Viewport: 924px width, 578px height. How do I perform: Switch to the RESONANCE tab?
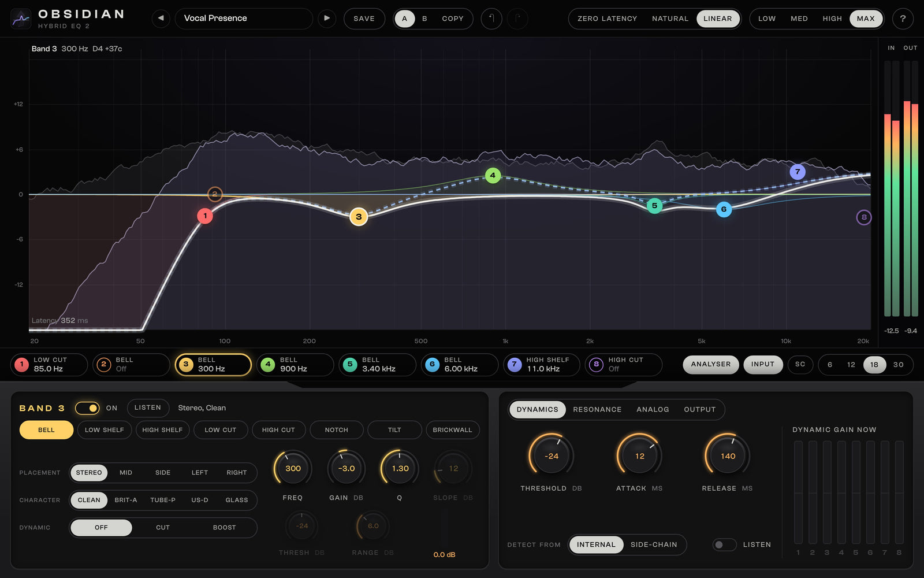coord(597,409)
